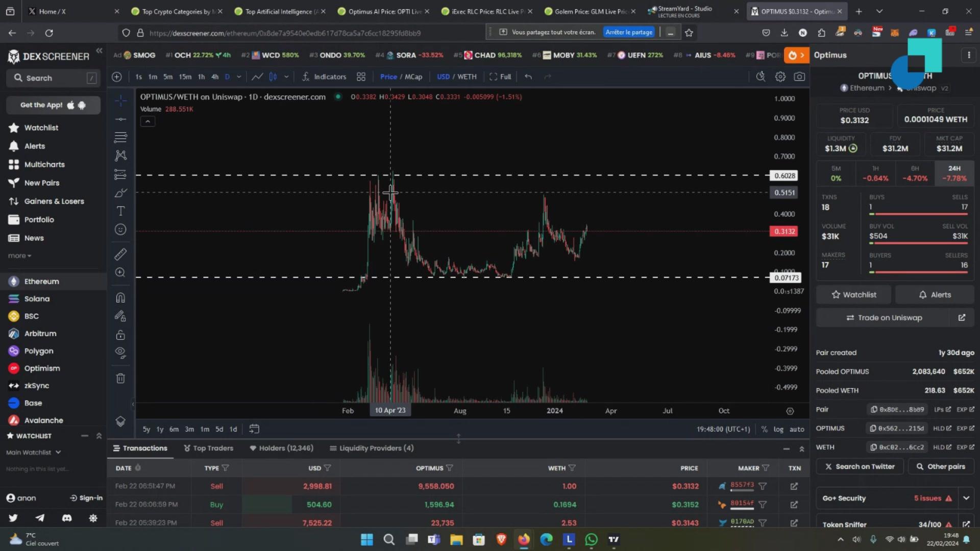Viewport: 980px width, 551px height.
Task: Click Search on Twitter button
Action: (x=860, y=466)
